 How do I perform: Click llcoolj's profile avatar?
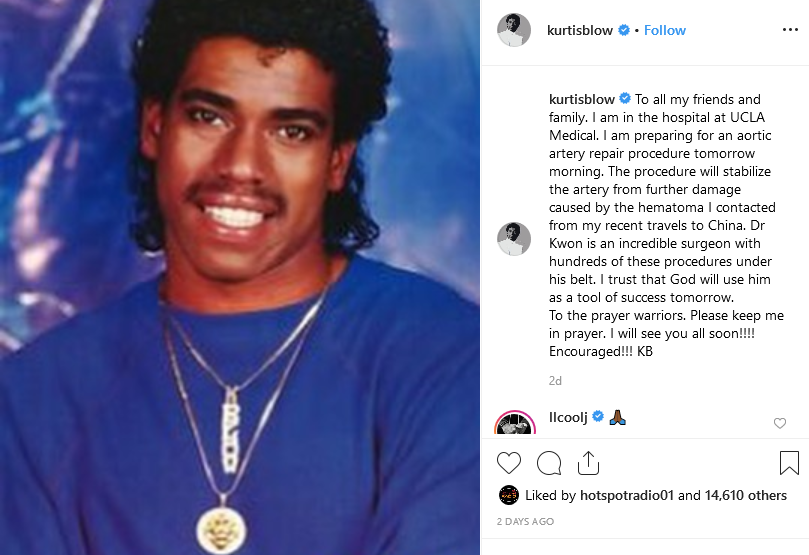click(514, 423)
